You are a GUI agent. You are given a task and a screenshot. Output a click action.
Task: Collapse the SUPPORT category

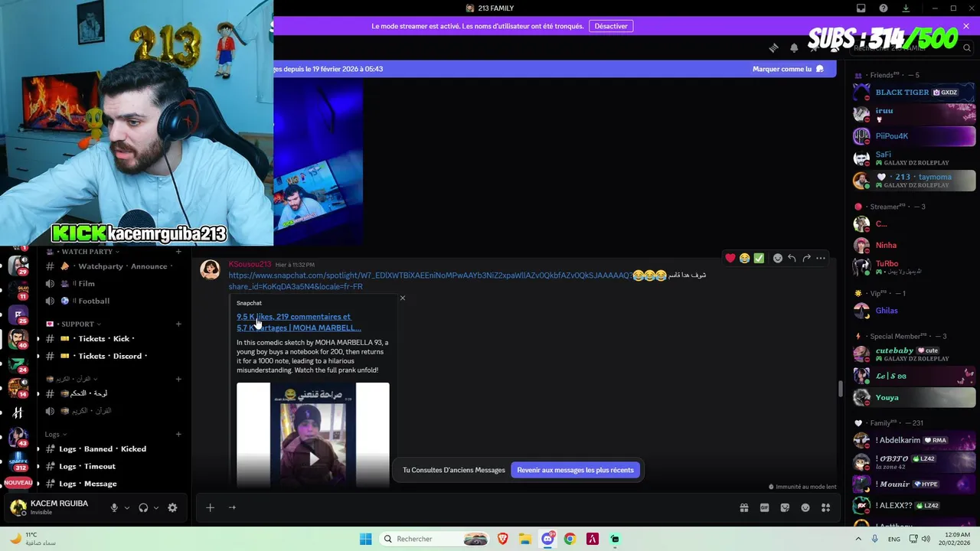coord(73,324)
